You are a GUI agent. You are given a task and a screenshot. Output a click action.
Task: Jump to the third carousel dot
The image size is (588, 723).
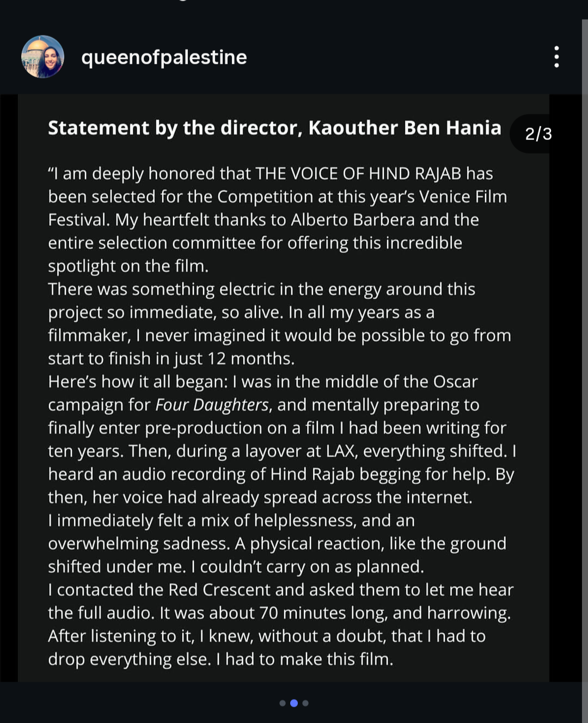tap(305, 703)
